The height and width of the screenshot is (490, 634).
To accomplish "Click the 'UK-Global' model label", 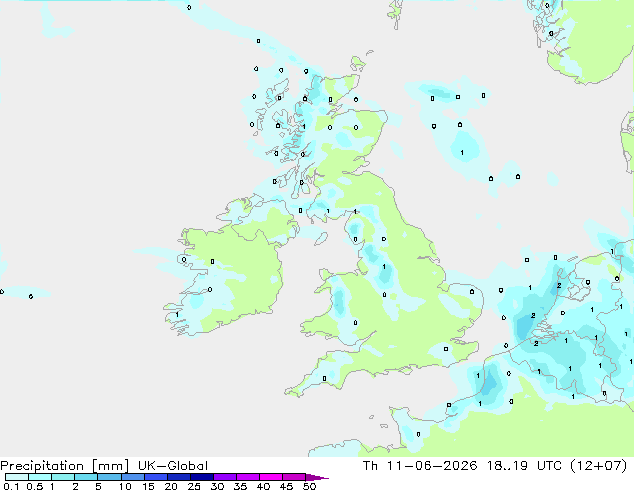I will pos(173,466).
